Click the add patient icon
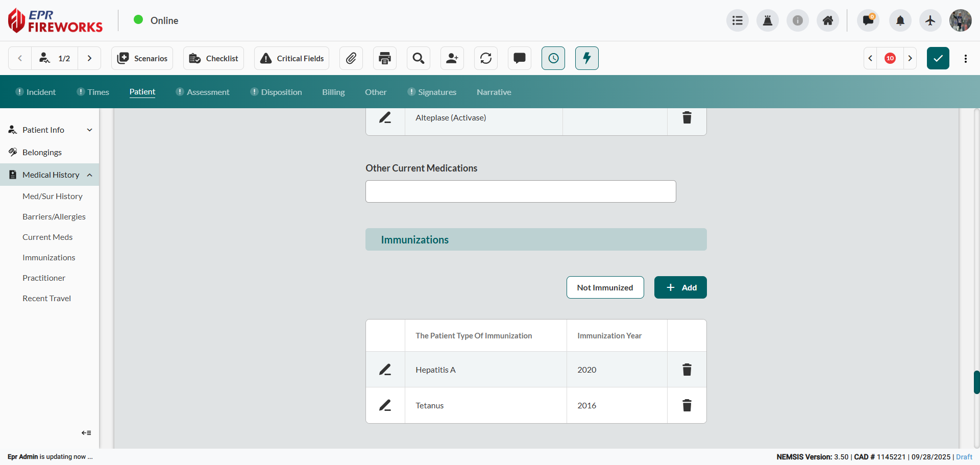 click(x=452, y=58)
